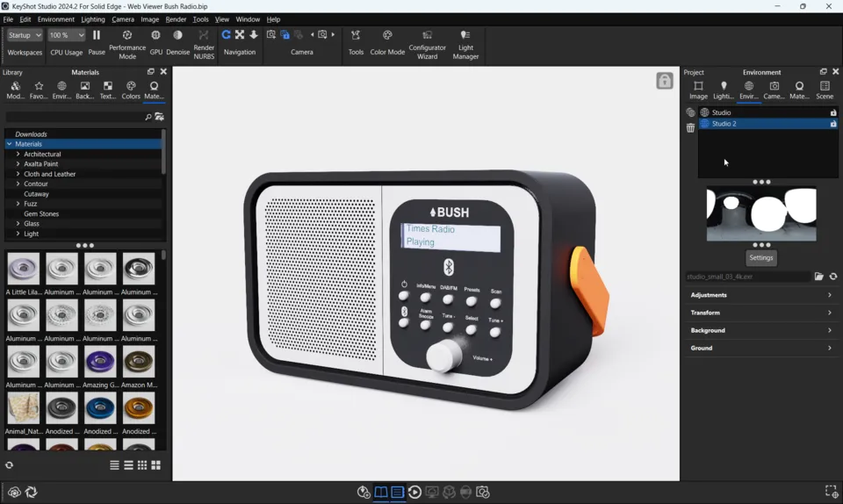The image size is (843, 504).
Task: Click the Settings button under HDRI preview
Action: 761,258
